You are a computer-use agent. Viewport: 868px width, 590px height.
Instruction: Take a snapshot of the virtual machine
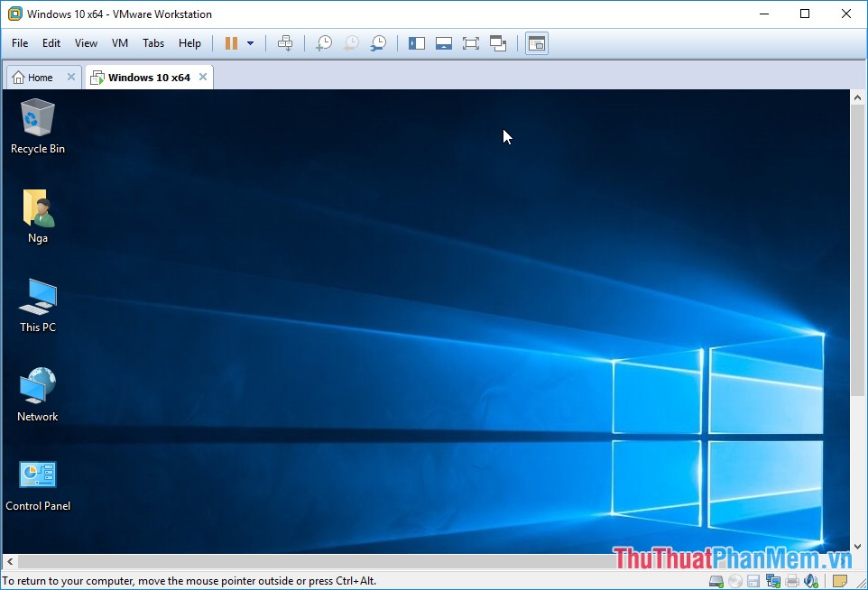(x=325, y=42)
